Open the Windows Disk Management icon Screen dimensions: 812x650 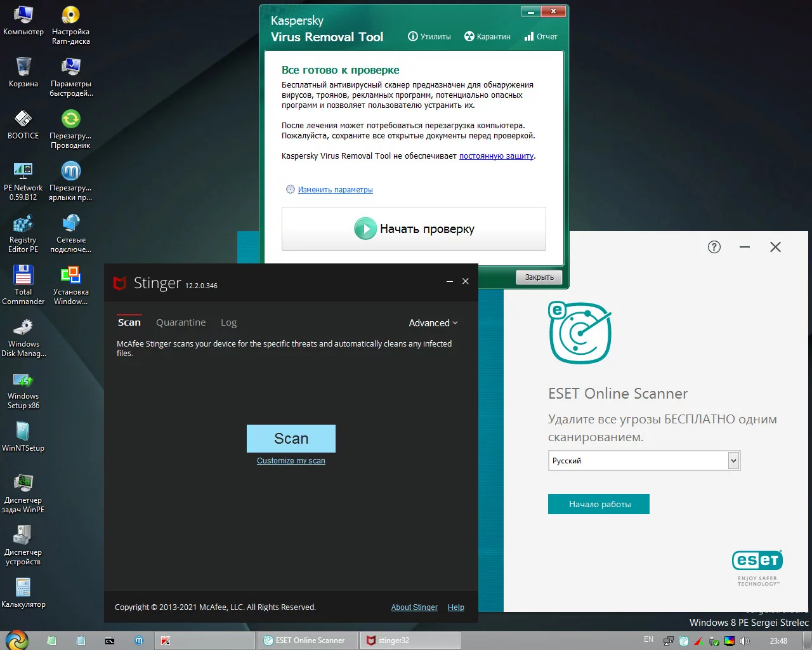(23, 338)
